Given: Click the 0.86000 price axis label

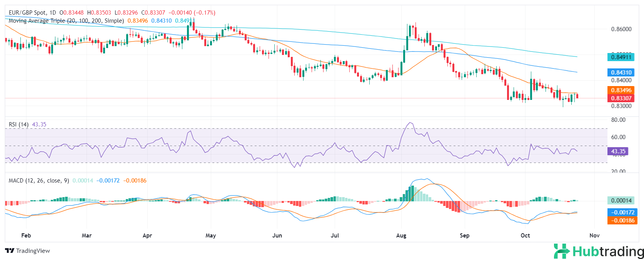Looking at the screenshot, I should coord(621,29).
